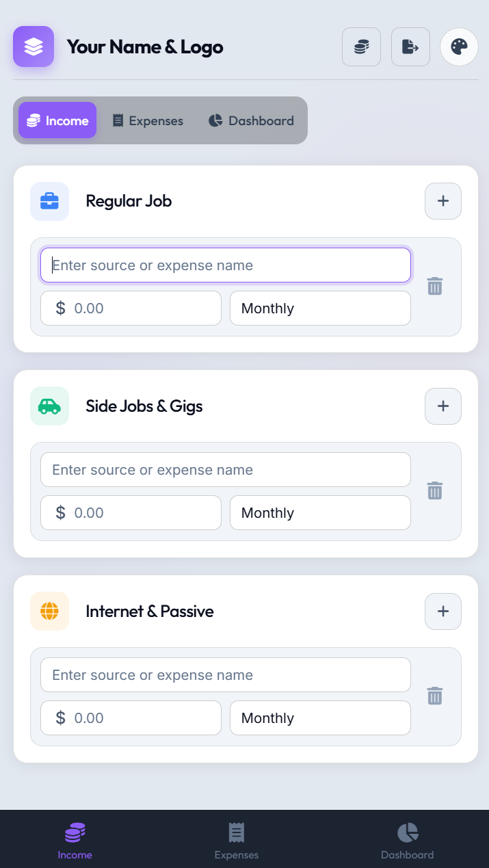Delete the Side Jobs & Gigs entry
The image size is (489, 868).
435,490
